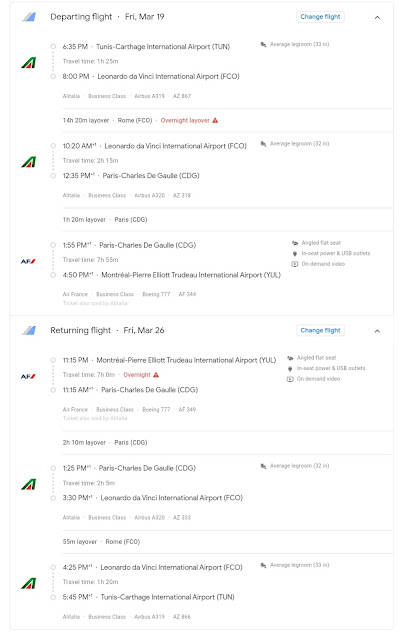Click Alitalia logo for flight AZ 867
This screenshot has width=406, height=640.
(x=29, y=62)
